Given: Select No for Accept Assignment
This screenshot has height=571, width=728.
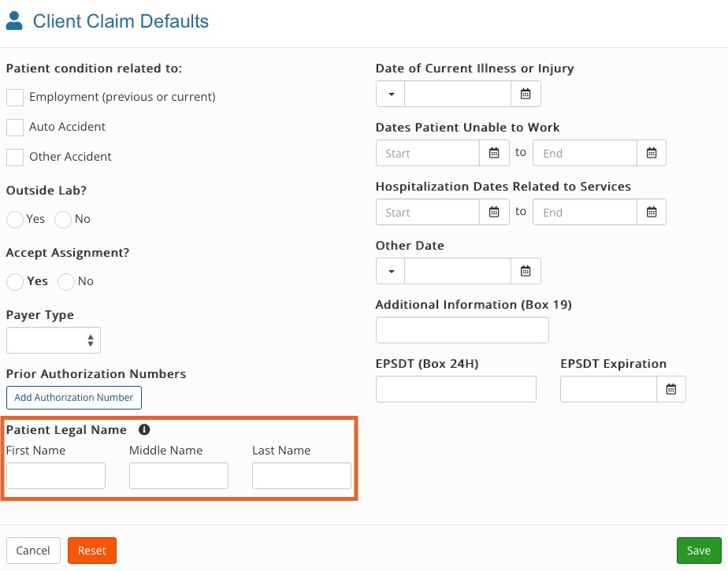Looking at the screenshot, I should point(66,281).
